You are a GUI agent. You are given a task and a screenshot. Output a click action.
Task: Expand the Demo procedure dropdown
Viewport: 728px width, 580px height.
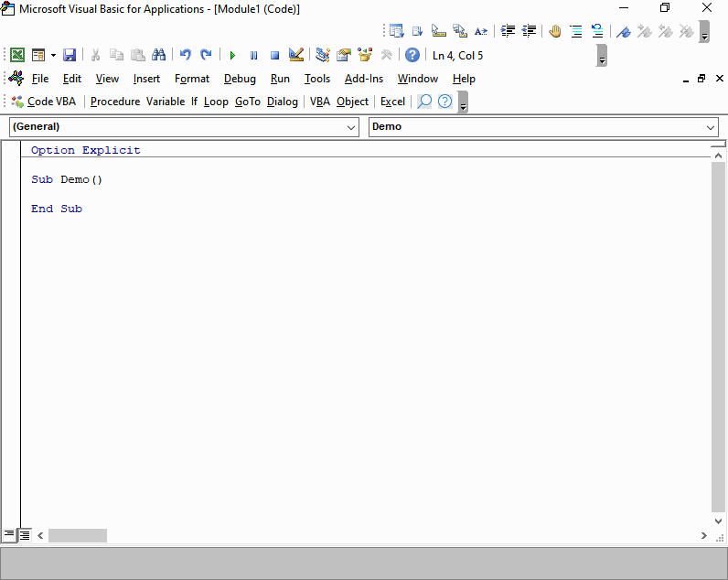pos(711,127)
